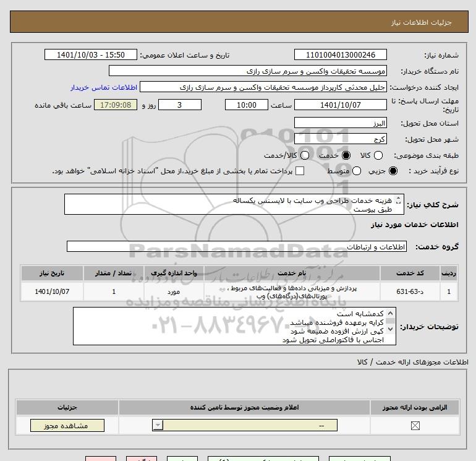Click the الزامی بودن ارائه مجوز column header

415,407
